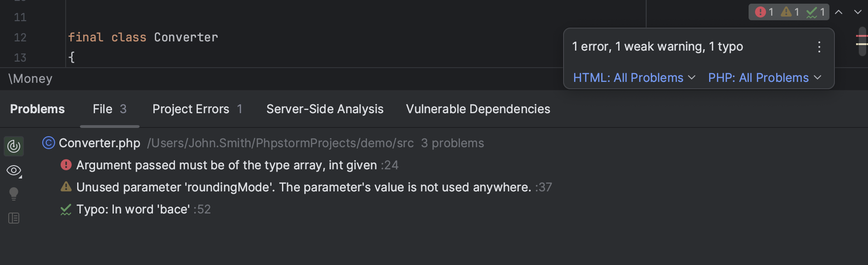Open the PHP: All Problems dropdown

tap(764, 78)
